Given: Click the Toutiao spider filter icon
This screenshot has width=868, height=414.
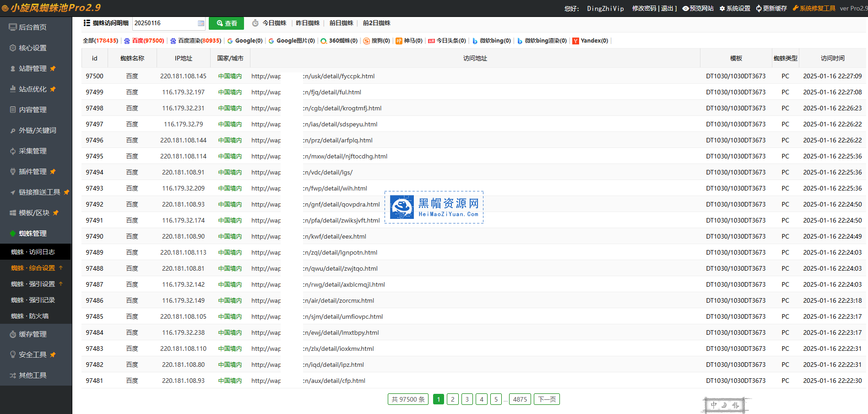Looking at the screenshot, I should click(431, 41).
